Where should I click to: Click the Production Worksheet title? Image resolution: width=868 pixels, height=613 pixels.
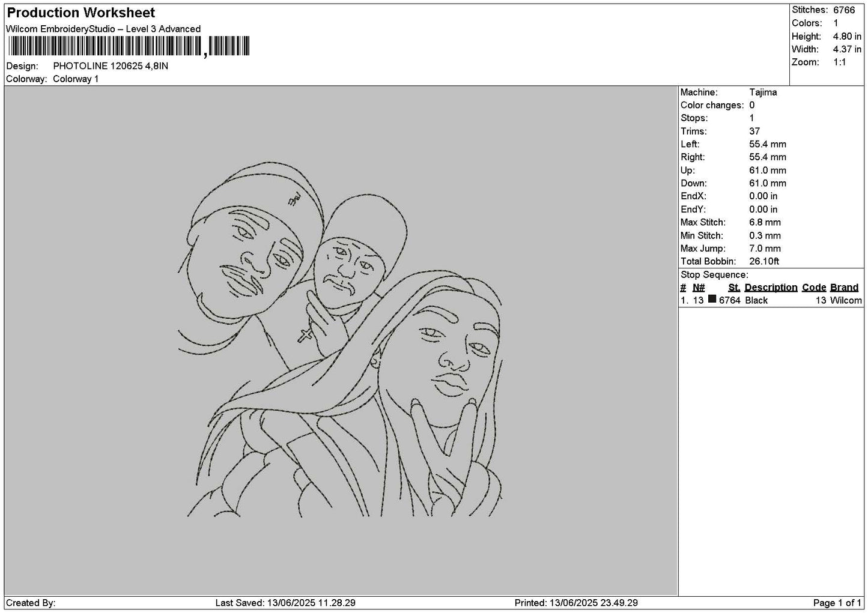pyautogui.click(x=80, y=13)
